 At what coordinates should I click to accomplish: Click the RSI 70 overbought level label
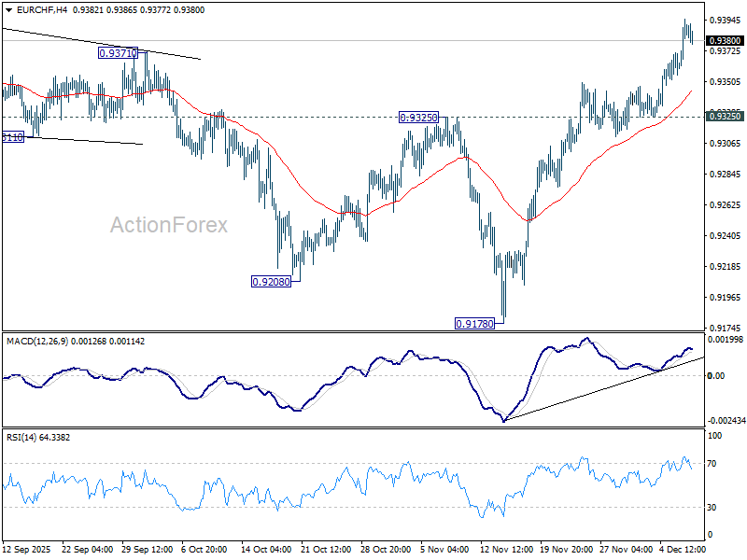[712, 463]
